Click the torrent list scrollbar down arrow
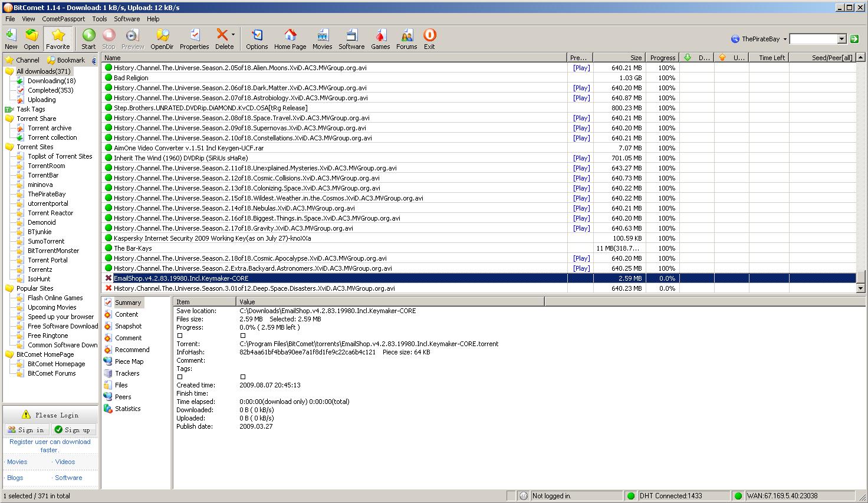Viewport: 868px width, 503px height. 860,288
